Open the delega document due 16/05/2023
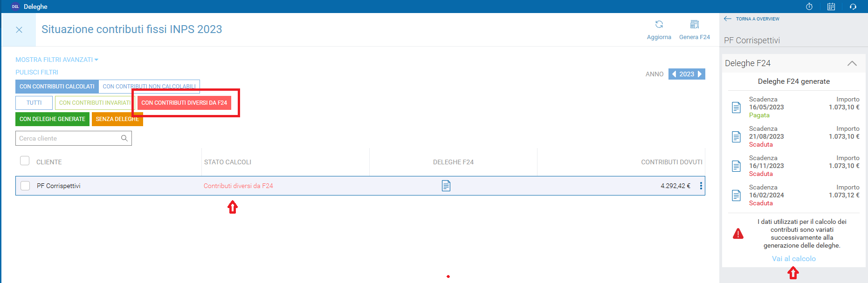 (737, 108)
